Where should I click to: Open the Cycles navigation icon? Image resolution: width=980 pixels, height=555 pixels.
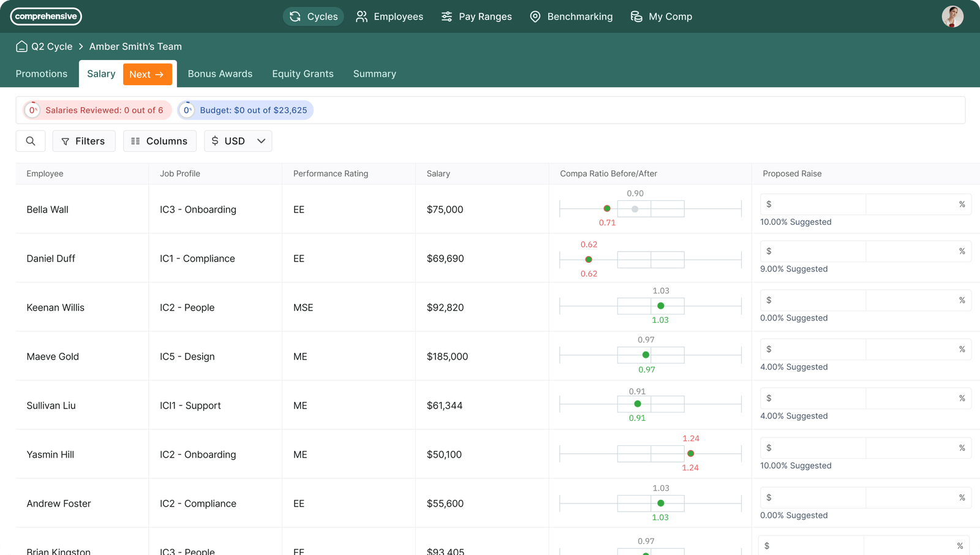294,17
